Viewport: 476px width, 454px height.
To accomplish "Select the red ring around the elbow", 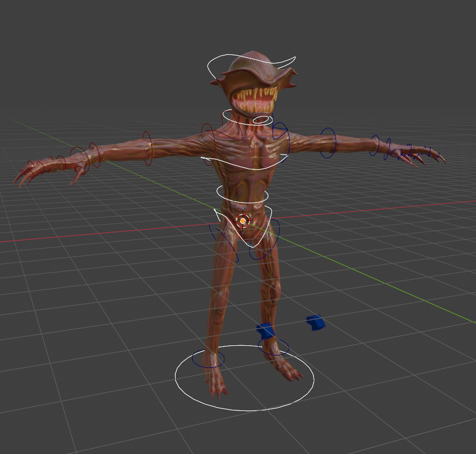I will (x=147, y=148).
